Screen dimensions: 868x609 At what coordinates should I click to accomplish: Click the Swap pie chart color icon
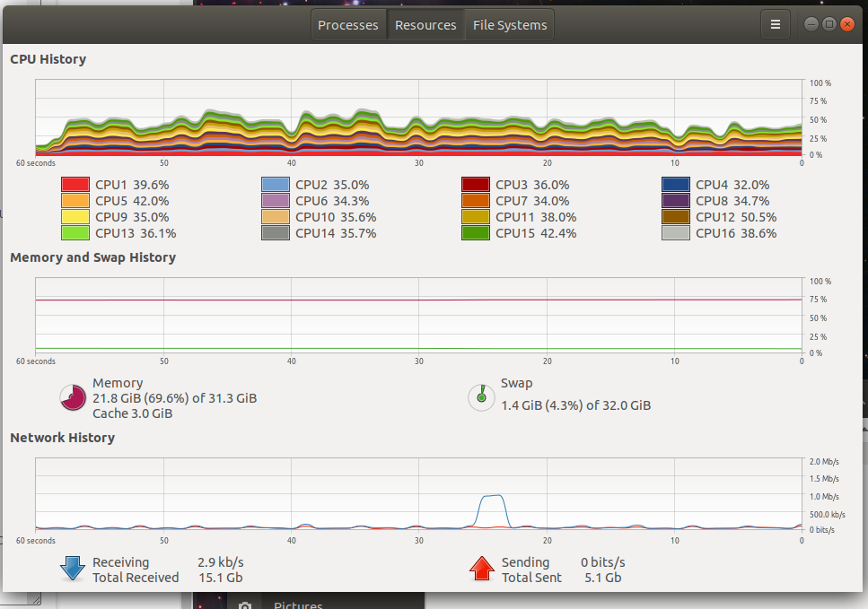click(x=482, y=397)
